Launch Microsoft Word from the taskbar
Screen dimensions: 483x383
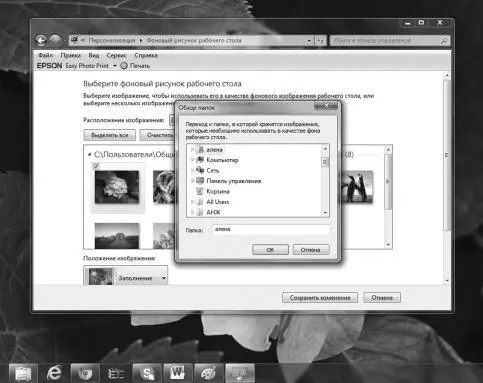[x=177, y=373]
